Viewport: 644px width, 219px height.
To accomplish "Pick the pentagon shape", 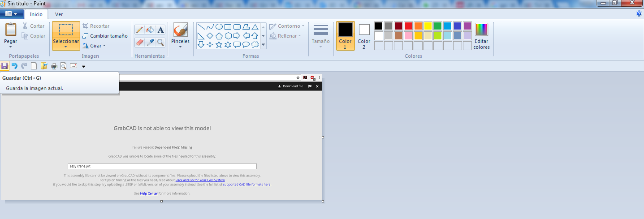I will click(x=219, y=36).
